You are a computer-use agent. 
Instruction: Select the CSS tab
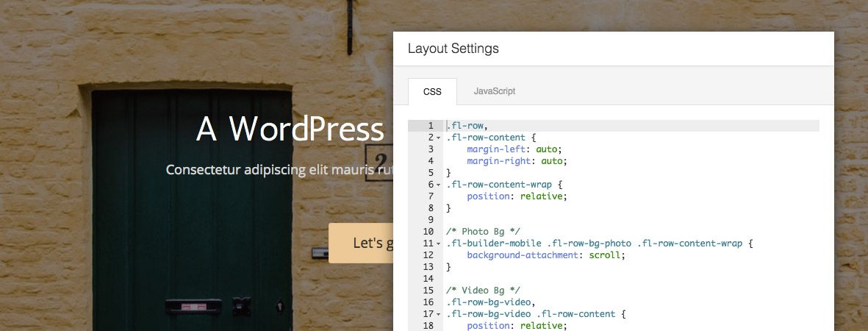coord(432,92)
